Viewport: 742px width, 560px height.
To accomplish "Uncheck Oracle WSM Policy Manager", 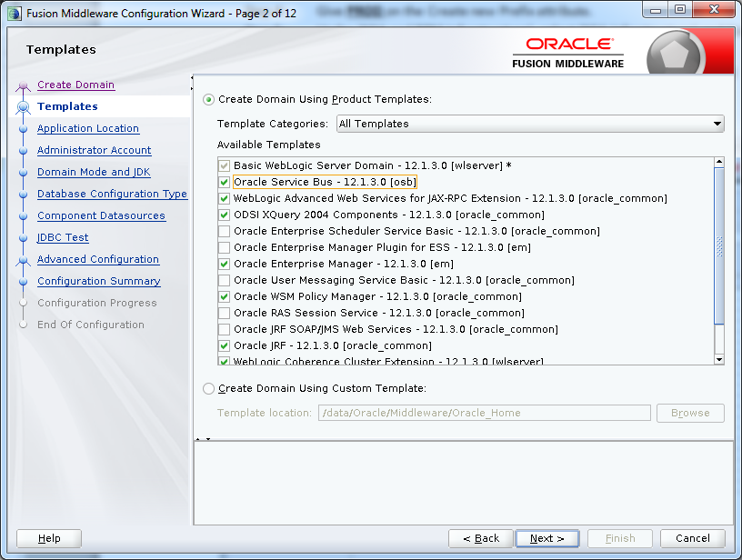I will click(225, 296).
